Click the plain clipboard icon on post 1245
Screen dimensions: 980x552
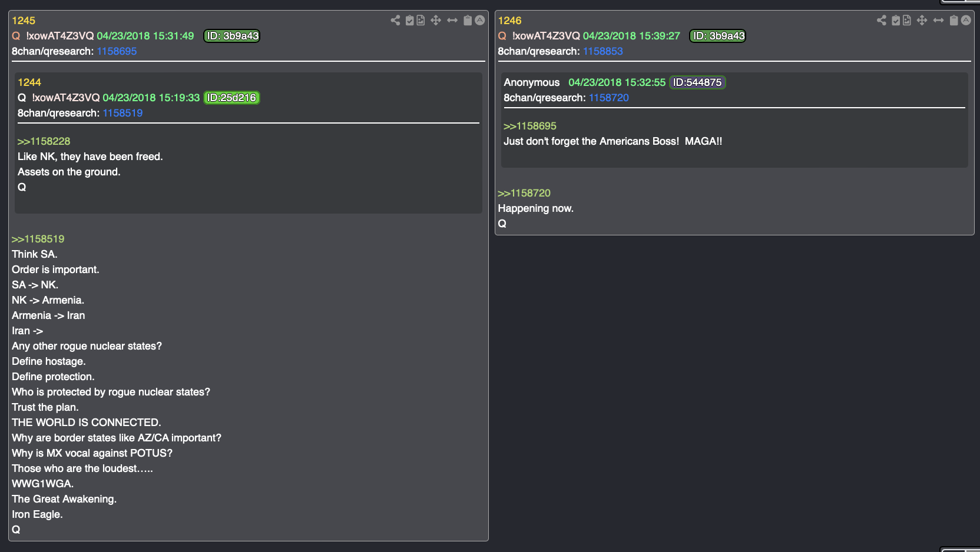coord(468,21)
